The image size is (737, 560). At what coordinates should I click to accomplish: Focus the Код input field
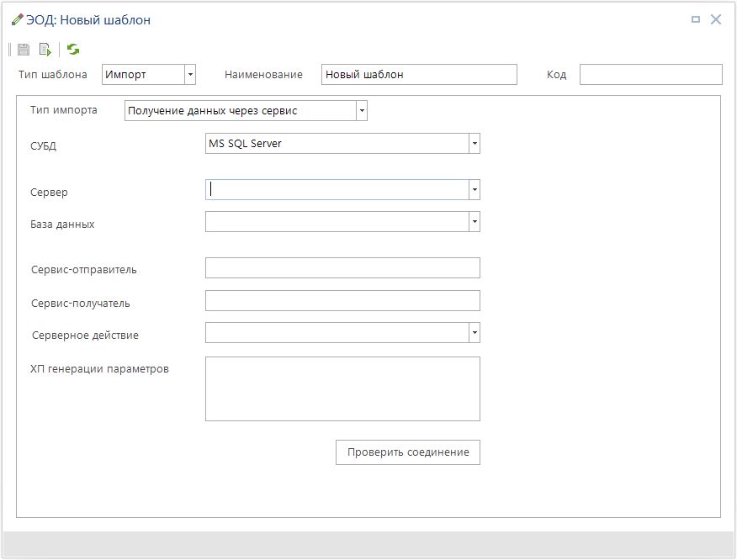650,75
